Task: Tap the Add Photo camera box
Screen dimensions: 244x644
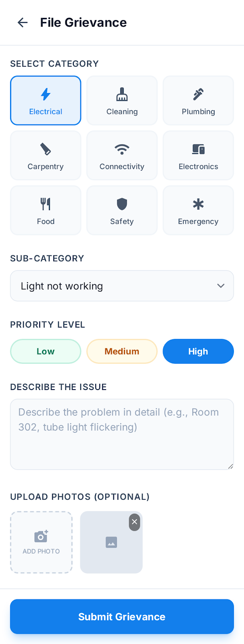Action: pyautogui.click(x=41, y=542)
